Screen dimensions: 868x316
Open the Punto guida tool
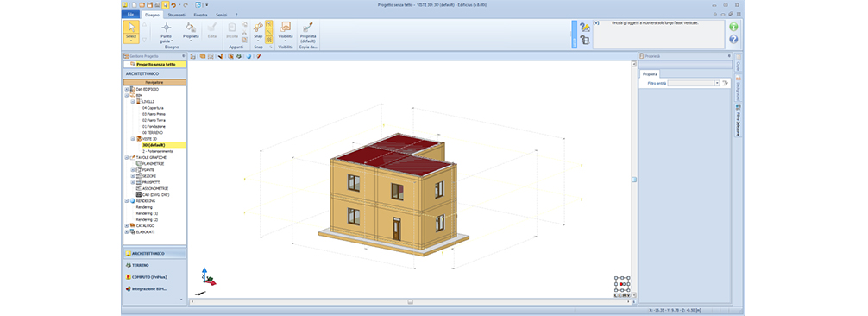click(x=166, y=33)
